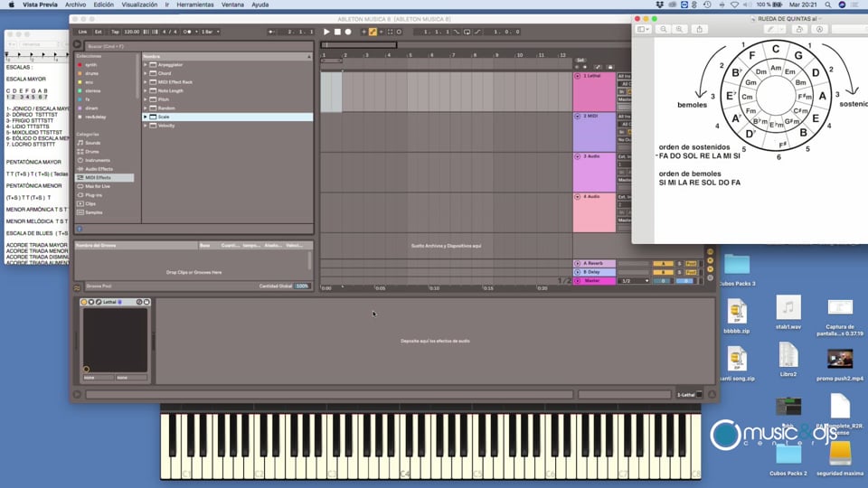Image resolution: width=868 pixels, height=488 pixels.
Task: Select the synth collection color tag
Action: pyautogui.click(x=80, y=65)
